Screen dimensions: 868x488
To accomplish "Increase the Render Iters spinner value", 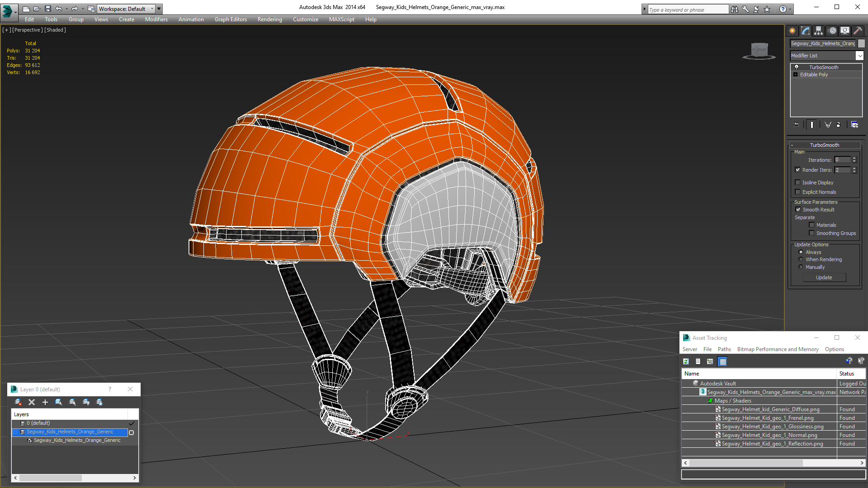I will tap(854, 169).
